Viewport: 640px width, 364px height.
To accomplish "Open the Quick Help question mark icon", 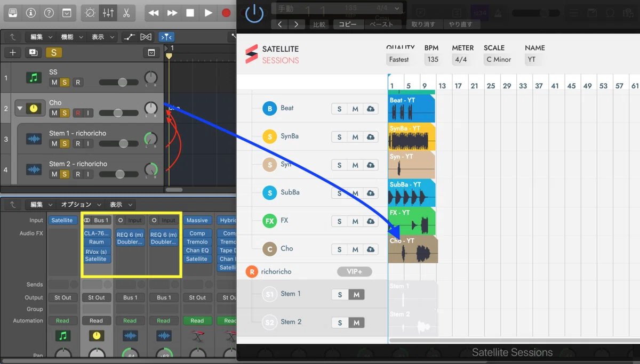I will (x=49, y=13).
